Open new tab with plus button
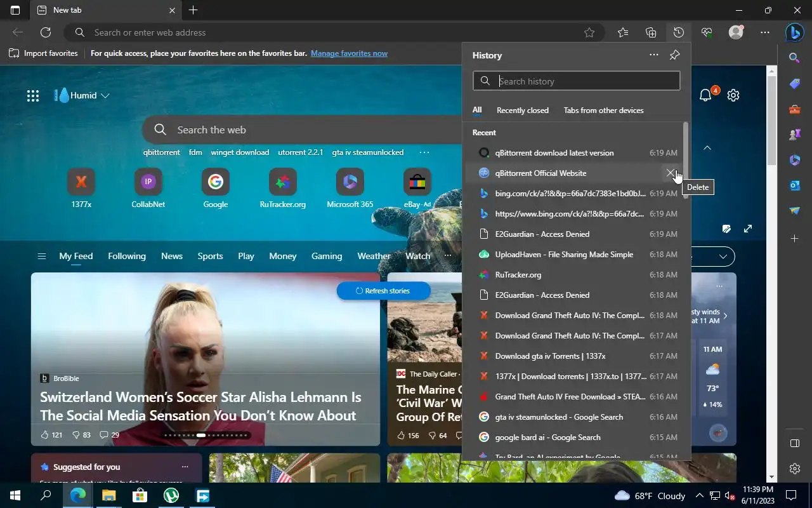 193,10
